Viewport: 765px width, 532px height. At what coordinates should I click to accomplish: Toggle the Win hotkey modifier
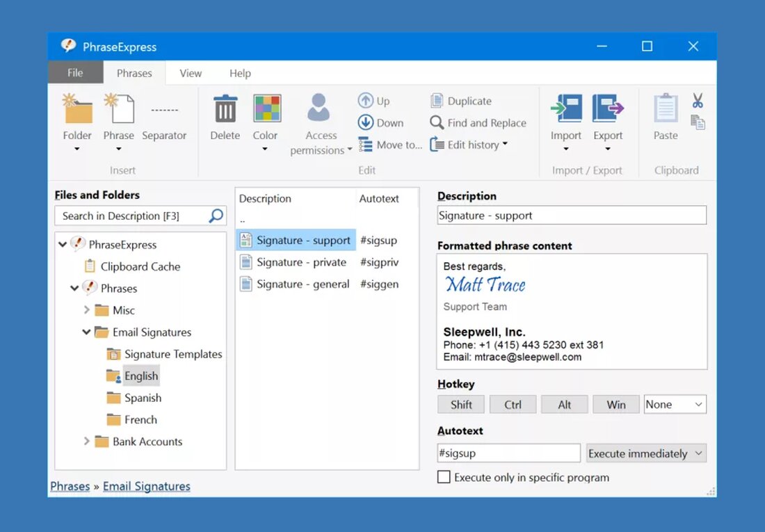click(615, 405)
